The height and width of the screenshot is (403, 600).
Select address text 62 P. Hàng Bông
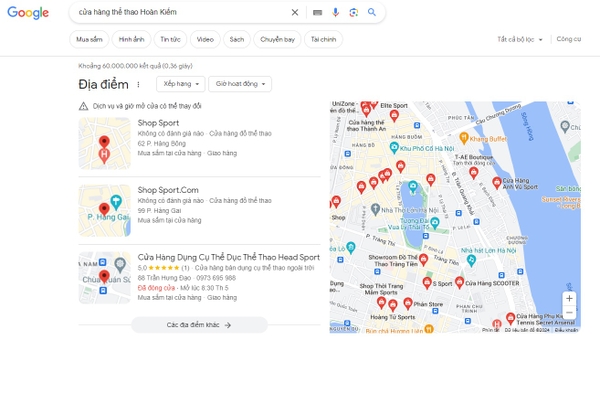coord(161,144)
